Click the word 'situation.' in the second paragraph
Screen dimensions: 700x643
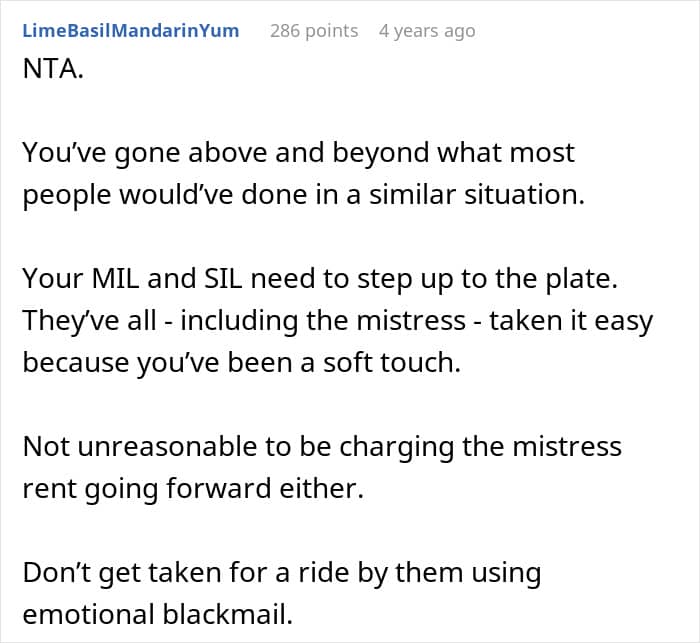click(x=524, y=195)
